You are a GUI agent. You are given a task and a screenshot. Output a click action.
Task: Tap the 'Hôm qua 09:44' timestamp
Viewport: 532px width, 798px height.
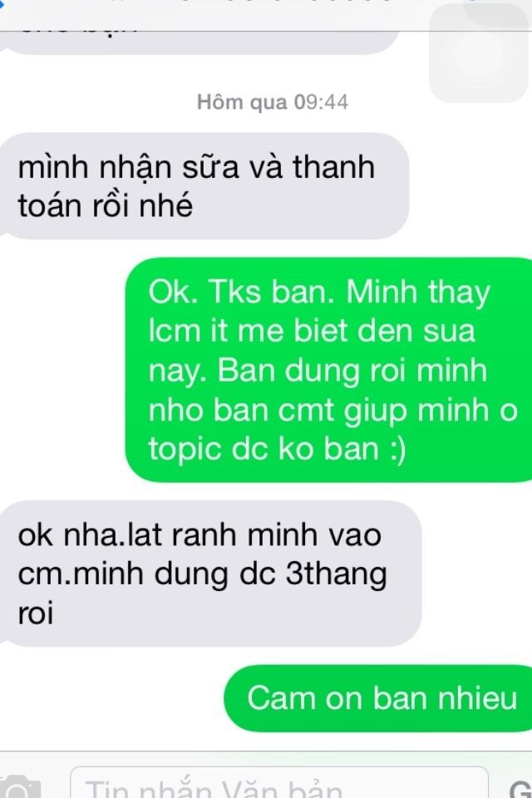[273, 102]
